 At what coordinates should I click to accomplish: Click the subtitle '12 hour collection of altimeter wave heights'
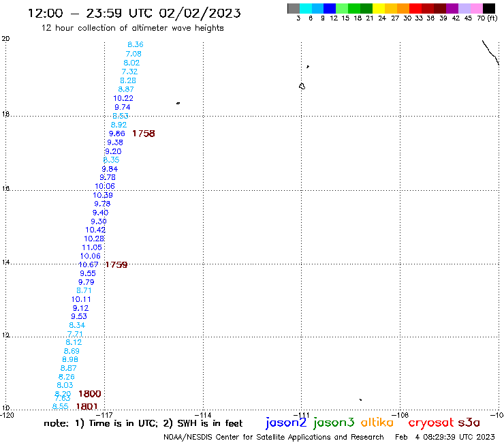132,28
